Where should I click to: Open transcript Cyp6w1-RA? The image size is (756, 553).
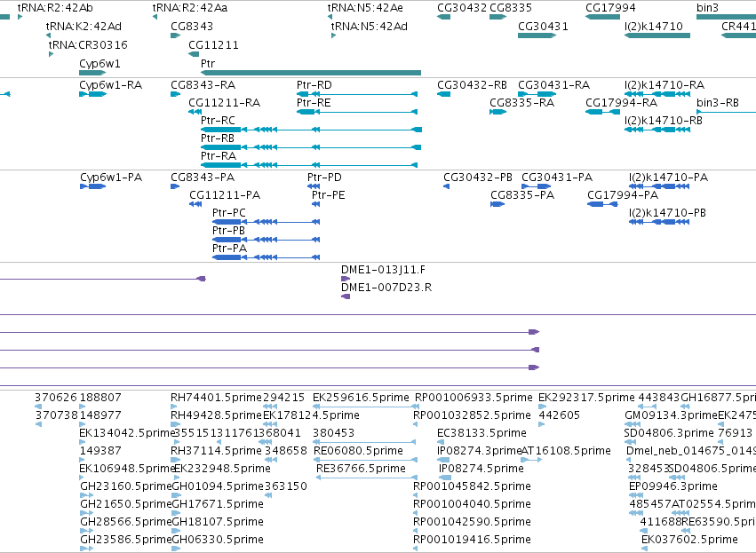point(92,94)
